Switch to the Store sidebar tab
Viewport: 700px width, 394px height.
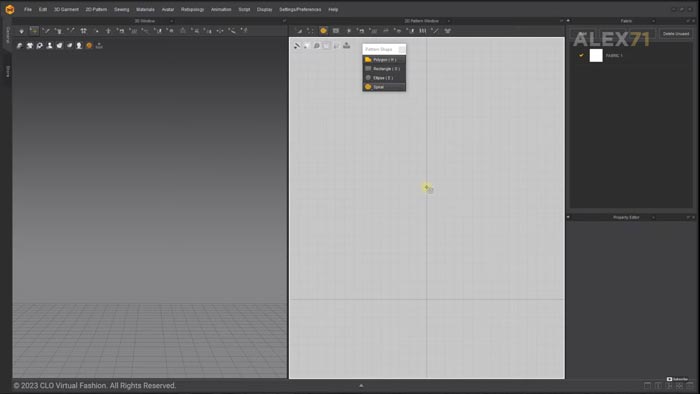(x=8, y=71)
